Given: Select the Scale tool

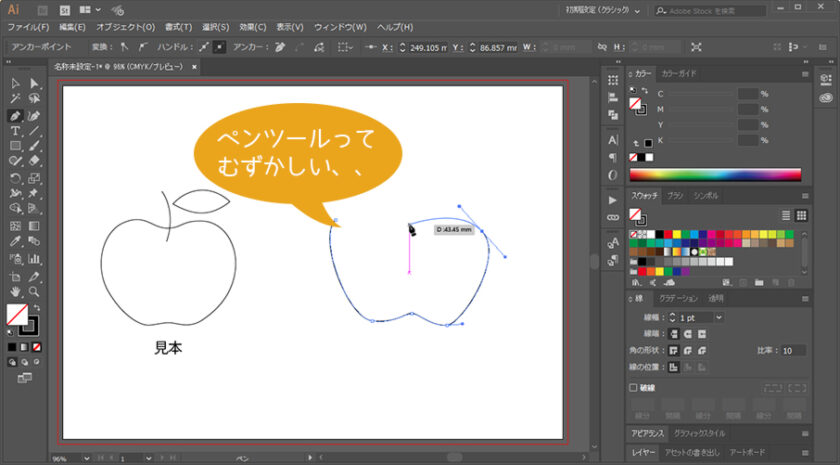Looking at the screenshot, I should point(34,178).
